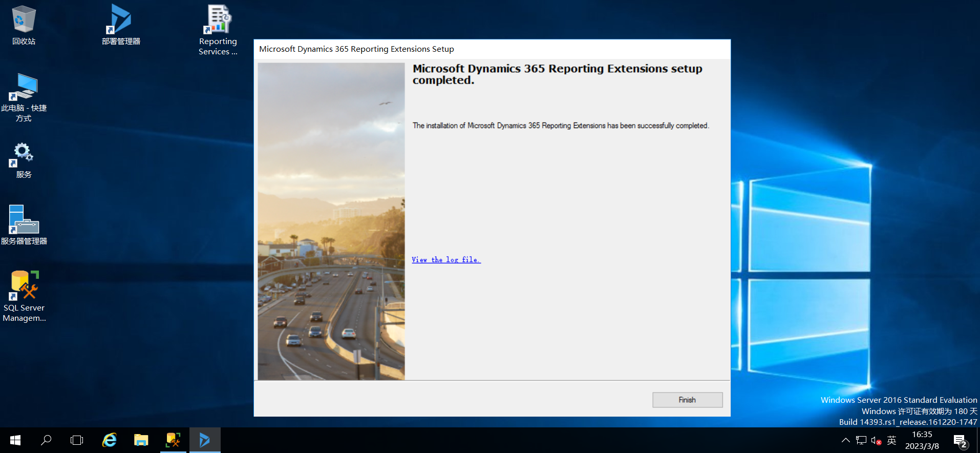Launch Internet Explorer from taskbar
The image size is (980, 453).
(110, 440)
